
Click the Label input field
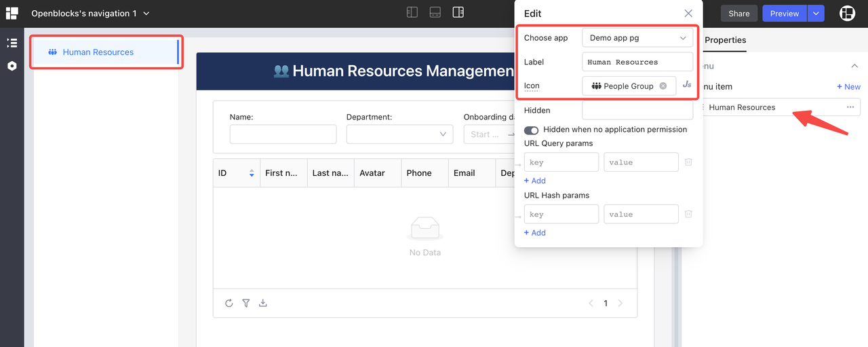(637, 62)
